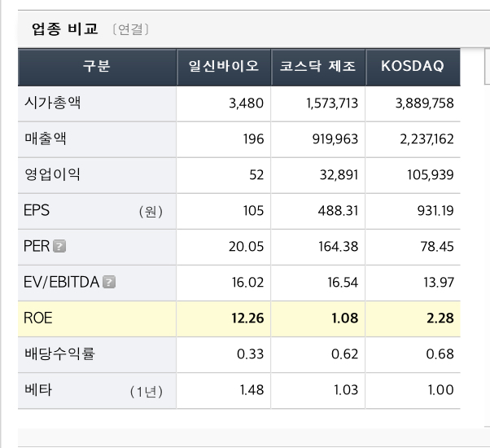Image resolution: width=490 pixels, height=448 pixels.
Task: Click the 배당수익률 row label
Action: point(59,354)
